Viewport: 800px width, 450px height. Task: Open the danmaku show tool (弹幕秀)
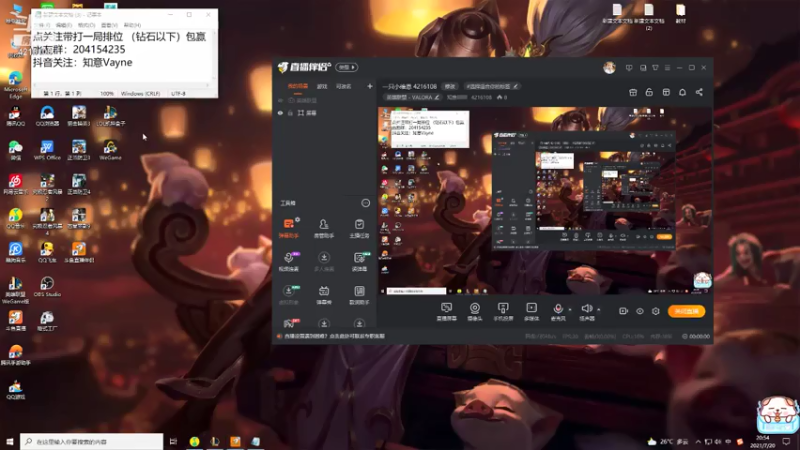point(323,295)
